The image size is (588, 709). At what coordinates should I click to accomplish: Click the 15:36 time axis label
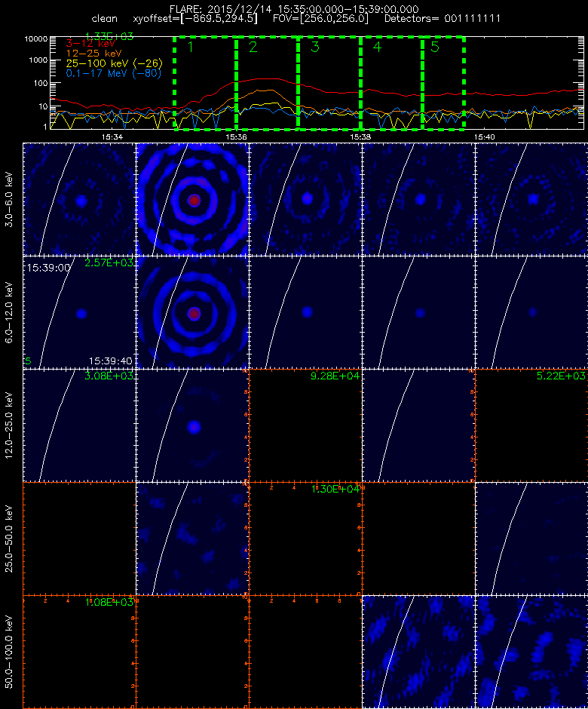pyautogui.click(x=236, y=137)
